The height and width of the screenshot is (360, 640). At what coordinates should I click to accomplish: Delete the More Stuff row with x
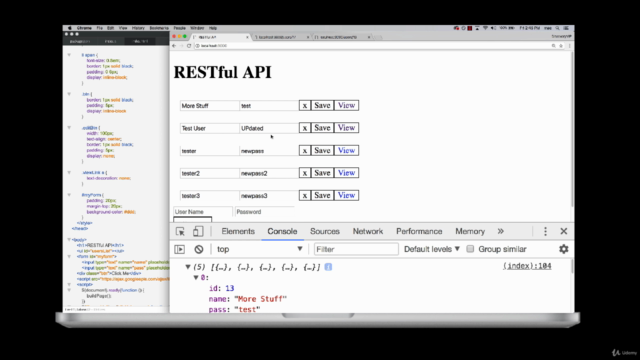pyautogui.click(x=304, y=106)
